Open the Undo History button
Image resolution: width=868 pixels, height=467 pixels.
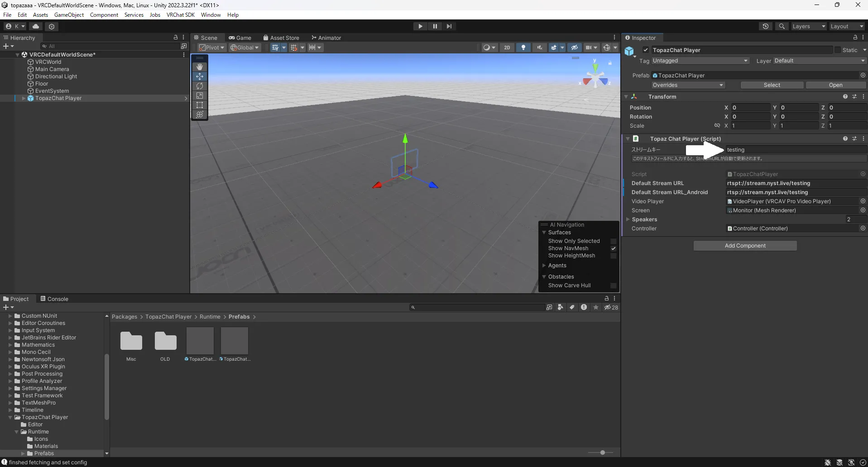(766, 26)
